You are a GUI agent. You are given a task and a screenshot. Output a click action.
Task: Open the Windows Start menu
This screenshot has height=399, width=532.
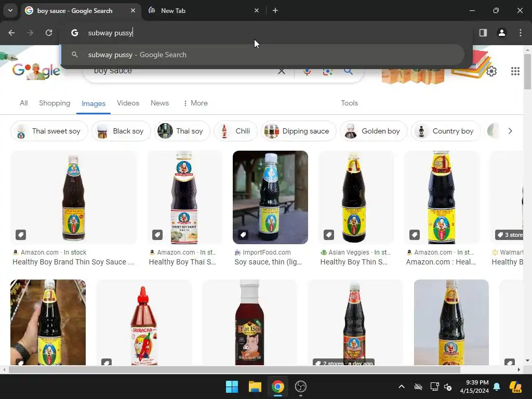click(x=232, y=387)
